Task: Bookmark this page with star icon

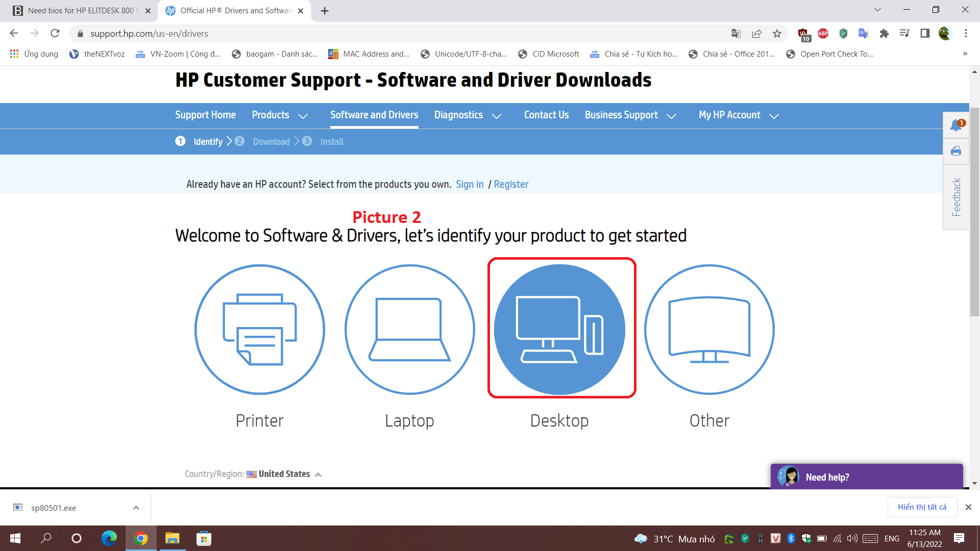Action: click(777, 34)
